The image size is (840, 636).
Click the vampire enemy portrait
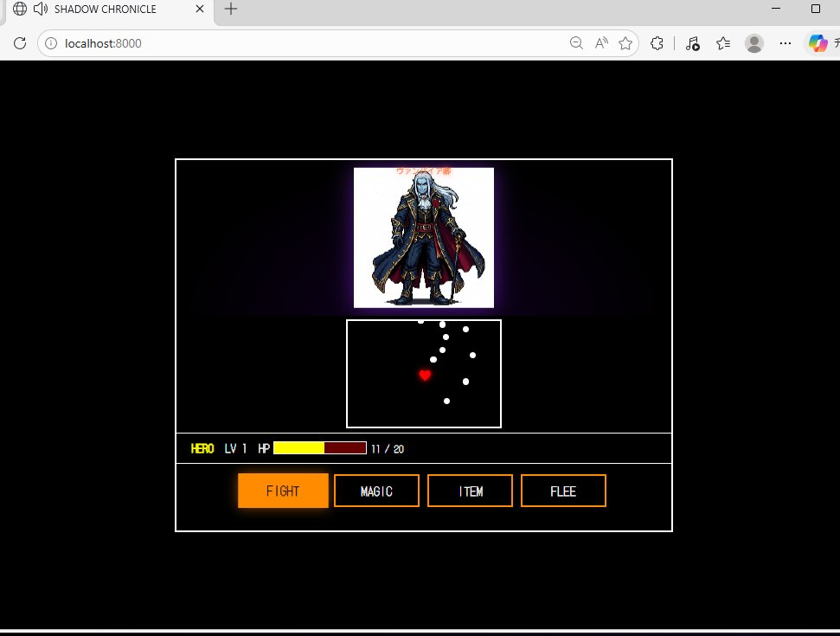[x=424, y=238]
